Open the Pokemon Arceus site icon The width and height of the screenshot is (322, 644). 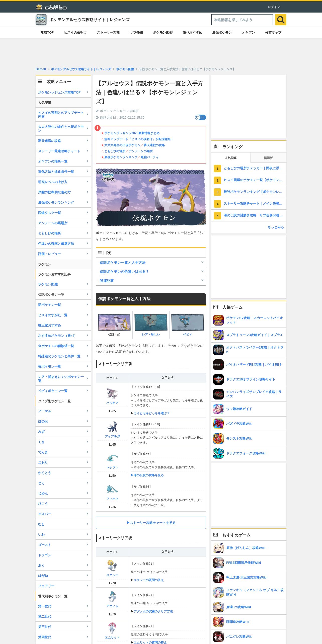41,20
